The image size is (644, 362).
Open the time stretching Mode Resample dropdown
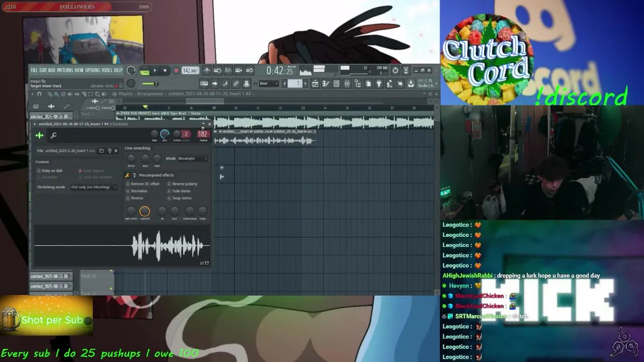coord(193,158)
